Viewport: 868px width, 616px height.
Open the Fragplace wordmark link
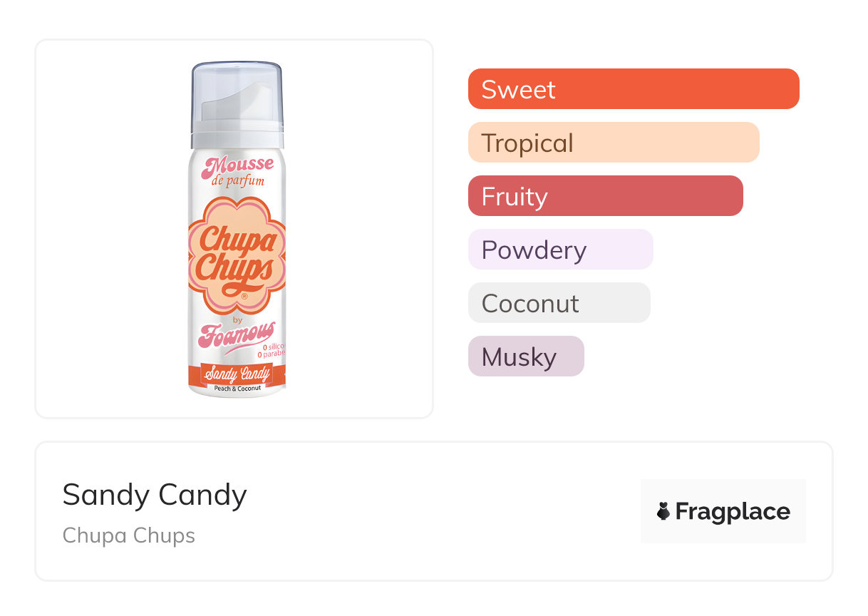733,511
